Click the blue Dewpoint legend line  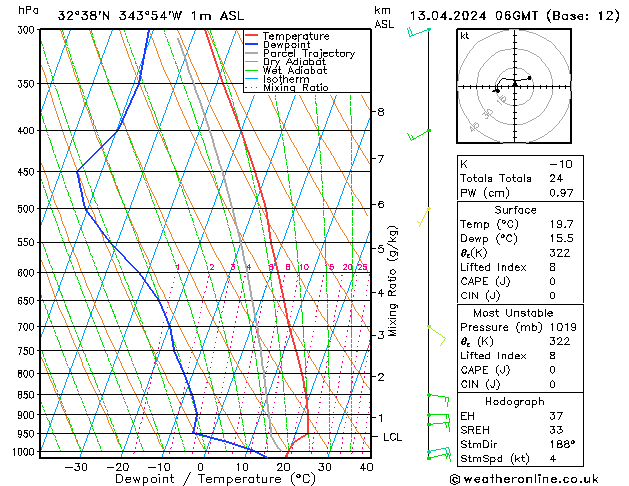click(252, 45)
